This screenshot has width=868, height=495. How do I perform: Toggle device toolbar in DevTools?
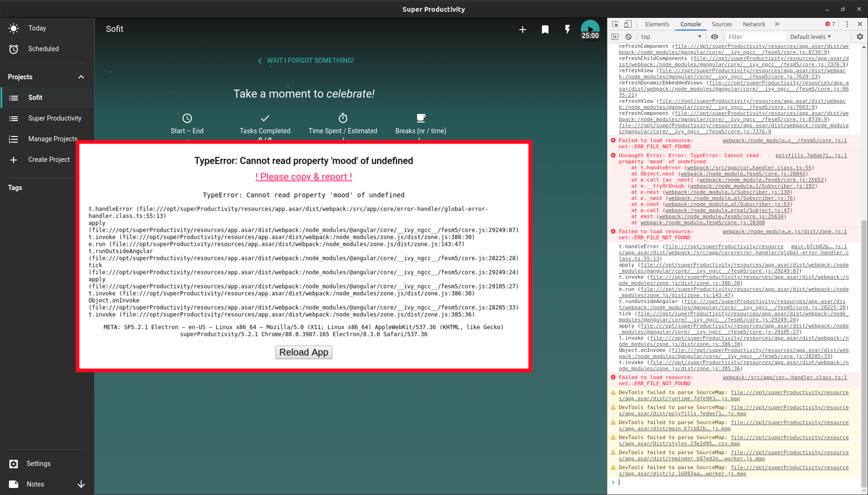point(628,24)
